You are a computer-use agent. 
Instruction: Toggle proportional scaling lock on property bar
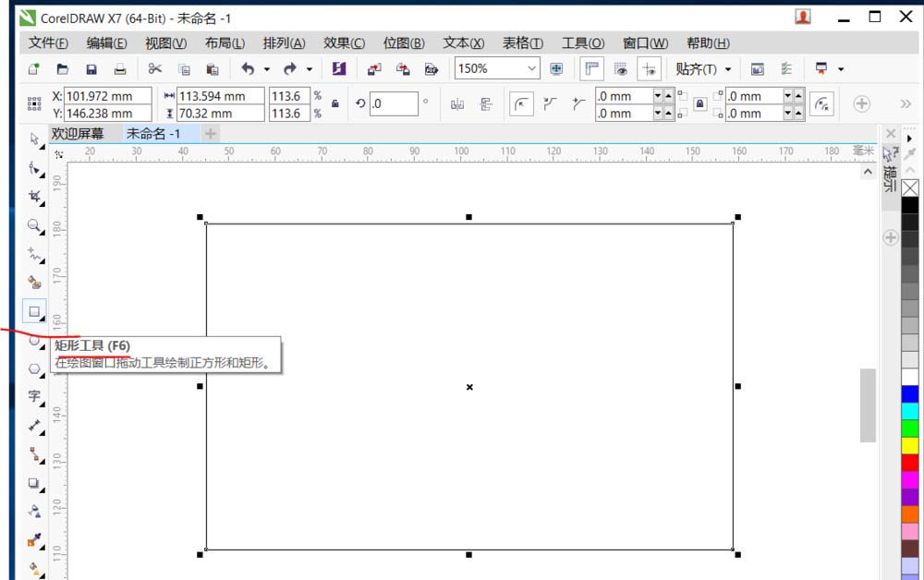click(x=335, y=103)
